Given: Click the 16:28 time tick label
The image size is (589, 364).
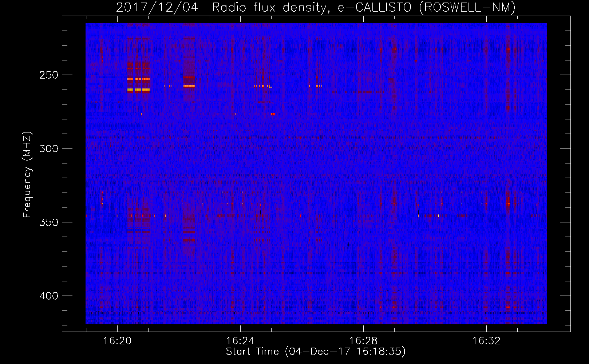Looking at the screenshot, I should tap(363, 341).
